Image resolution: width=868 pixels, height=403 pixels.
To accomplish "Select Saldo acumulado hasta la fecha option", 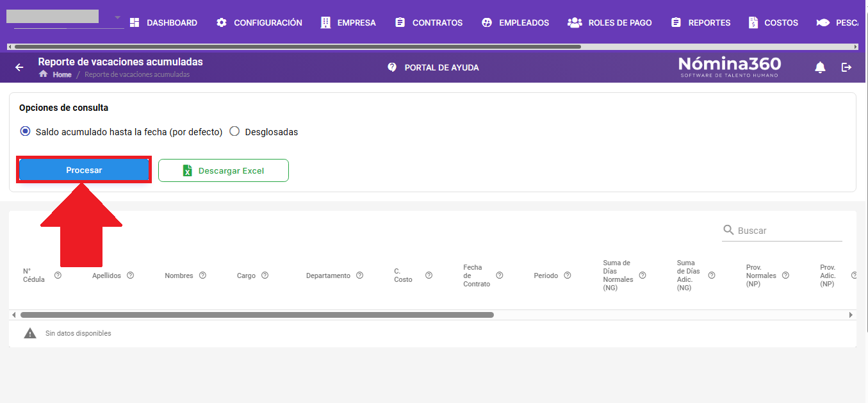I will pyautogui.click(x=26, y=131).
